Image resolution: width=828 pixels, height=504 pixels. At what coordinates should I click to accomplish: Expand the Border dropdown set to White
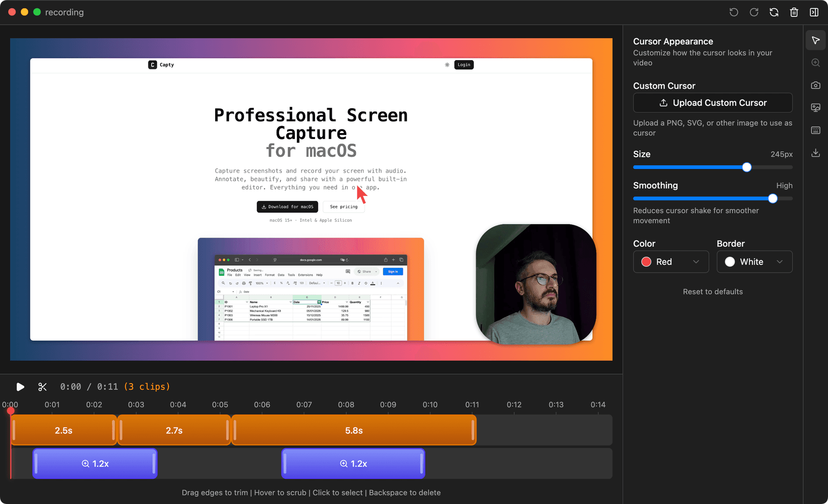pos(754,262)
